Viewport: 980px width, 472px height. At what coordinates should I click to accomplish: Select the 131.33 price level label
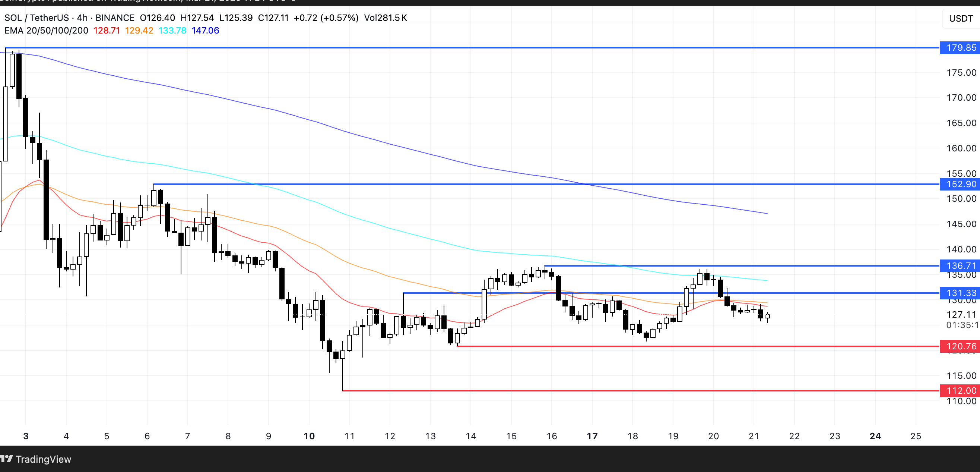(960, 293)
